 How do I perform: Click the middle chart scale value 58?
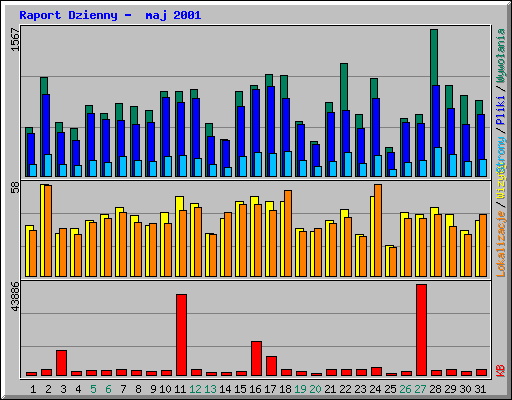(16, 188)
